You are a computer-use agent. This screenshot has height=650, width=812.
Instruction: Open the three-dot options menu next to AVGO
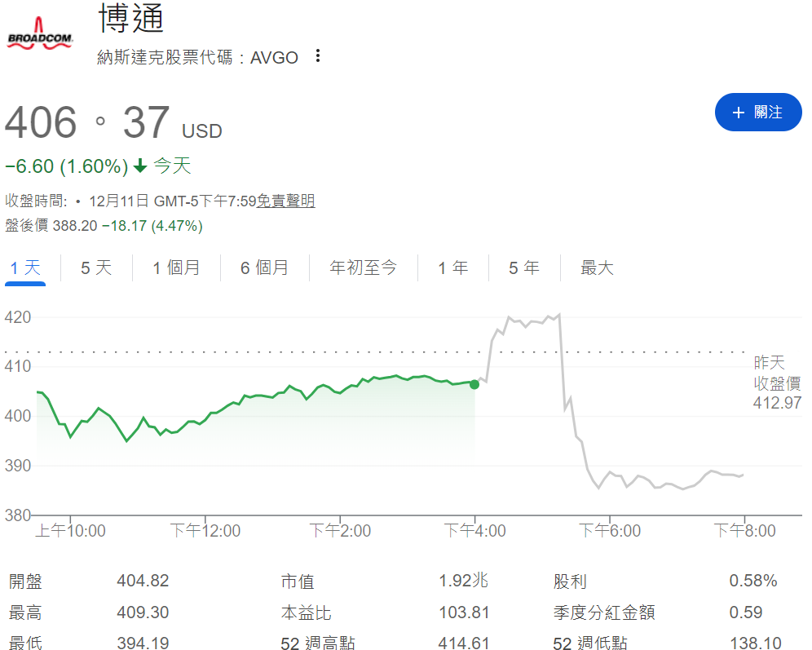pyautogui.click(x=317, y=56)
